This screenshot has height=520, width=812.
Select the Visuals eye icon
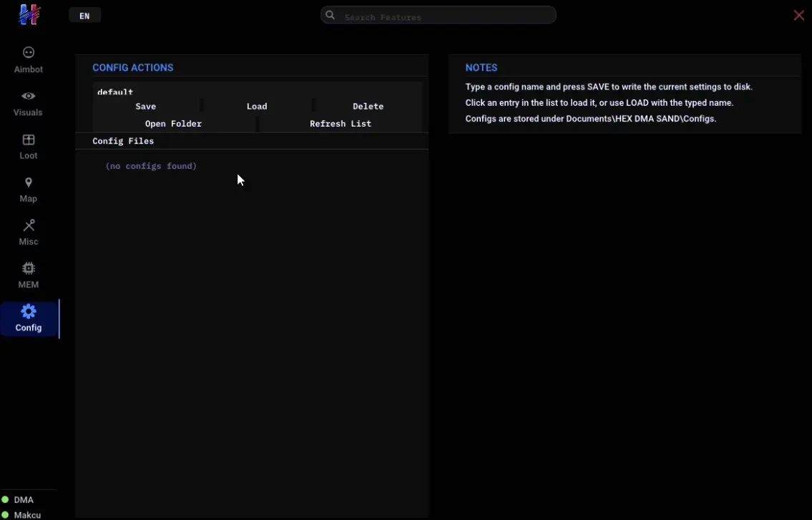(x=29, y=96)
